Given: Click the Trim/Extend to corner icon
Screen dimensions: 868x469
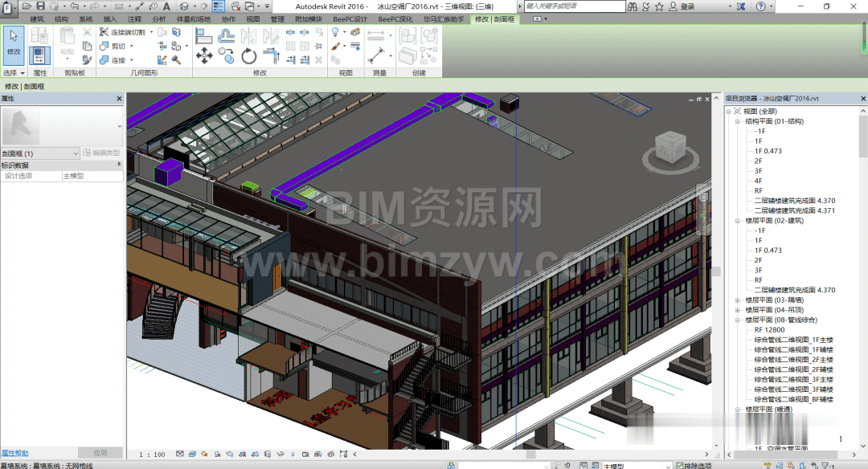Looking at the screenshot, I should pos(272,55).
